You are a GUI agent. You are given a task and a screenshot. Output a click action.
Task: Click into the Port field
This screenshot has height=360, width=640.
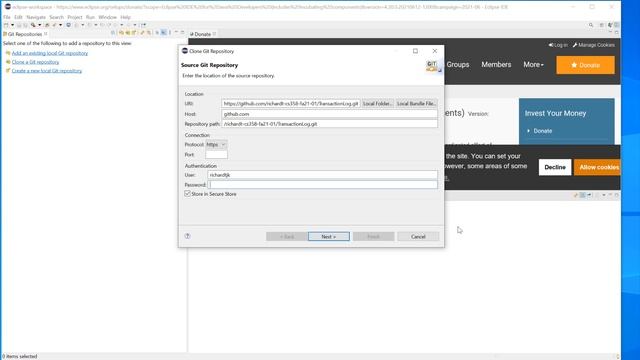216,155
